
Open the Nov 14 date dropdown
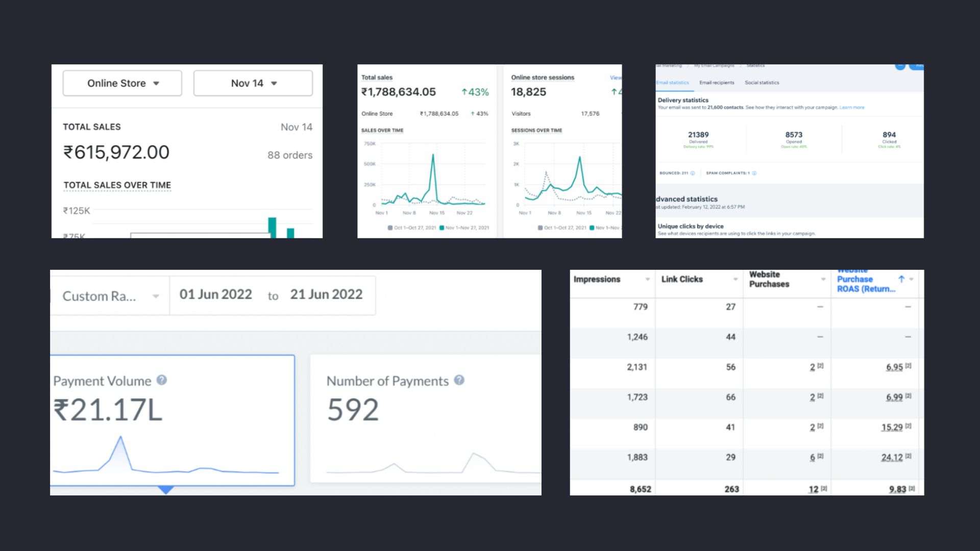[253, 83]
